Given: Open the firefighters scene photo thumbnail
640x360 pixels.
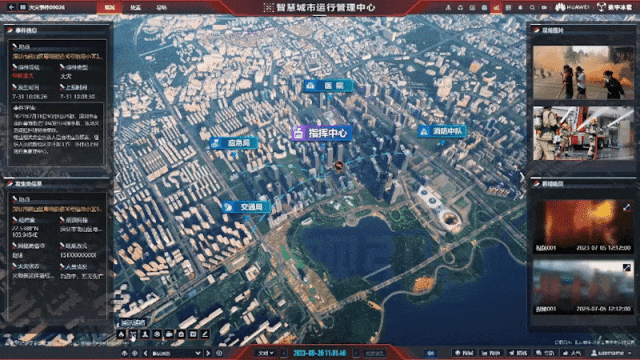Looking at the screenshot, I should coord(583,133).
